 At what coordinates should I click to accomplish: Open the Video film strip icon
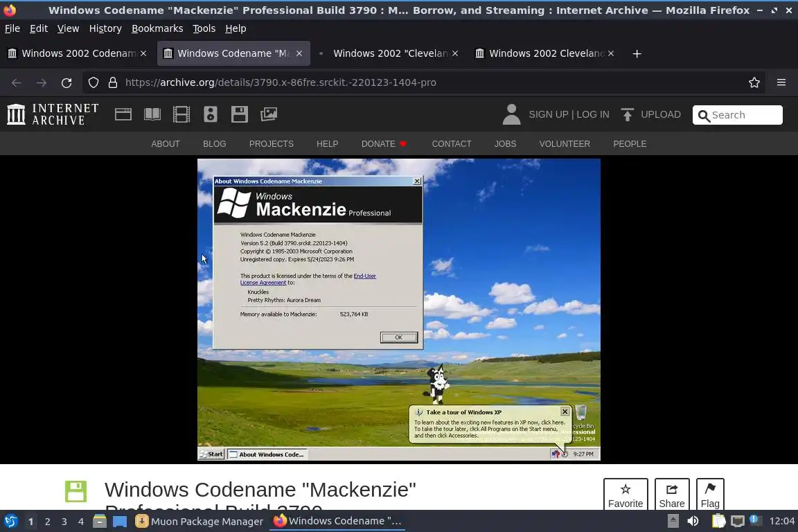click(181, 114)
